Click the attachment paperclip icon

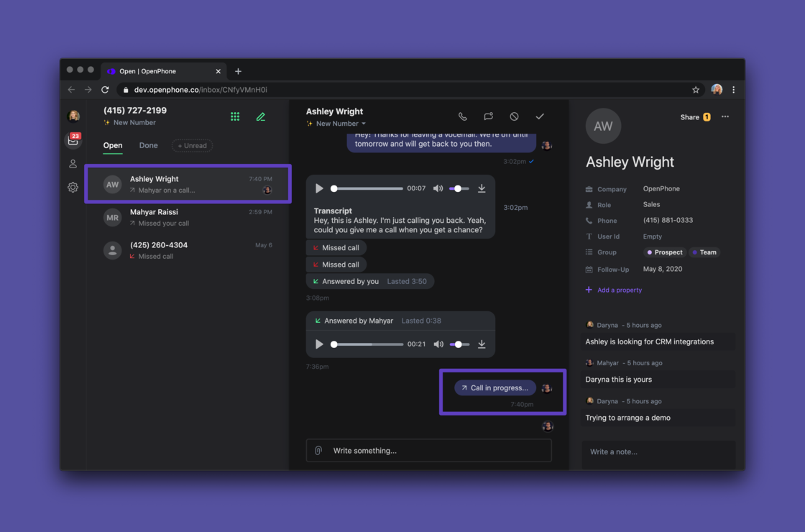click(x=318, y=450)
